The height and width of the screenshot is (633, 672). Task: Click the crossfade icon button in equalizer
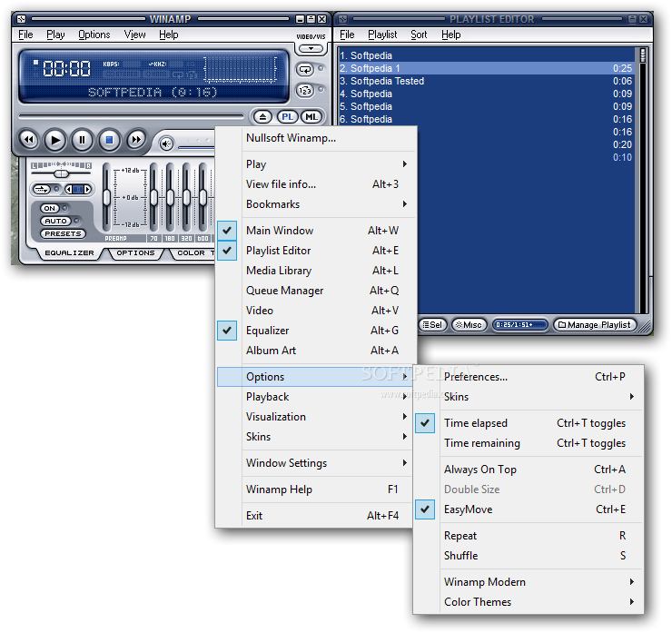42,189
